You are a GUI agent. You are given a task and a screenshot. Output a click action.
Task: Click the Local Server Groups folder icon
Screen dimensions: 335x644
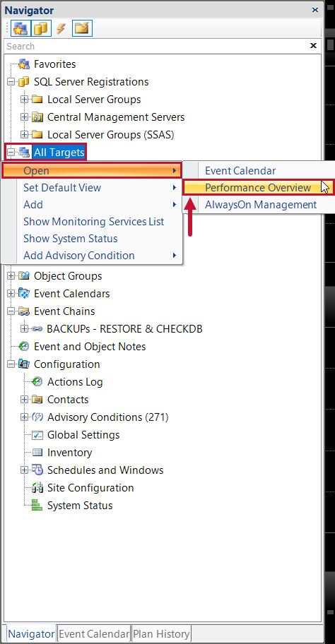click(37, 100)
